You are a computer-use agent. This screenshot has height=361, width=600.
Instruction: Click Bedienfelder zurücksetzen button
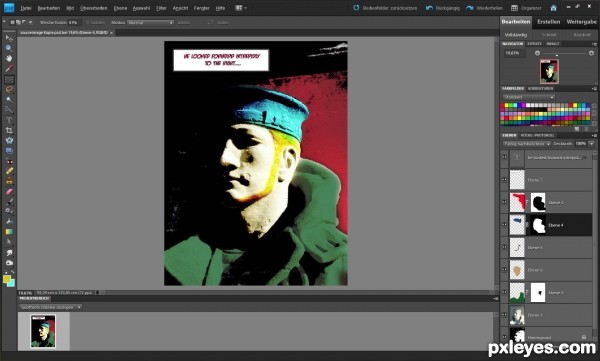point(385,8)
